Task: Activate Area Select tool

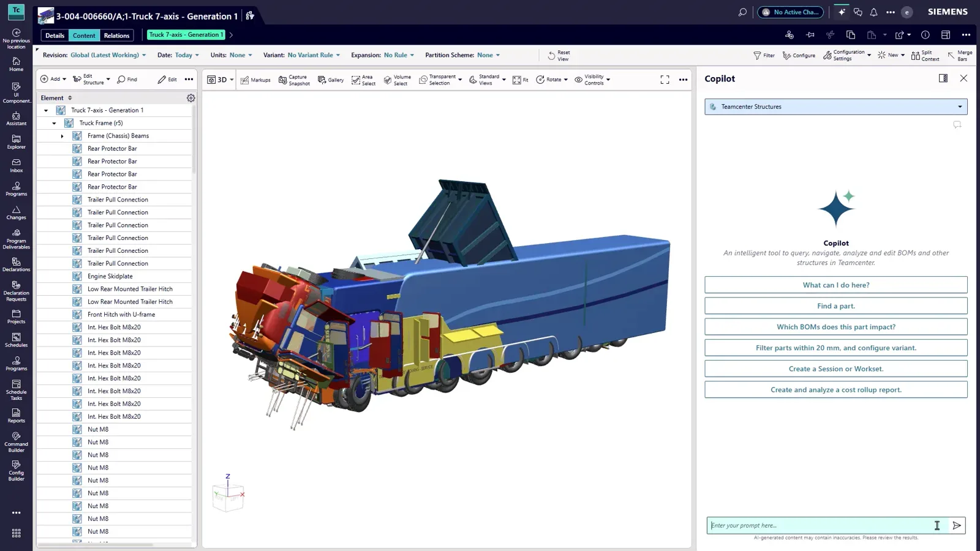Action: click(x=363, y=80)
